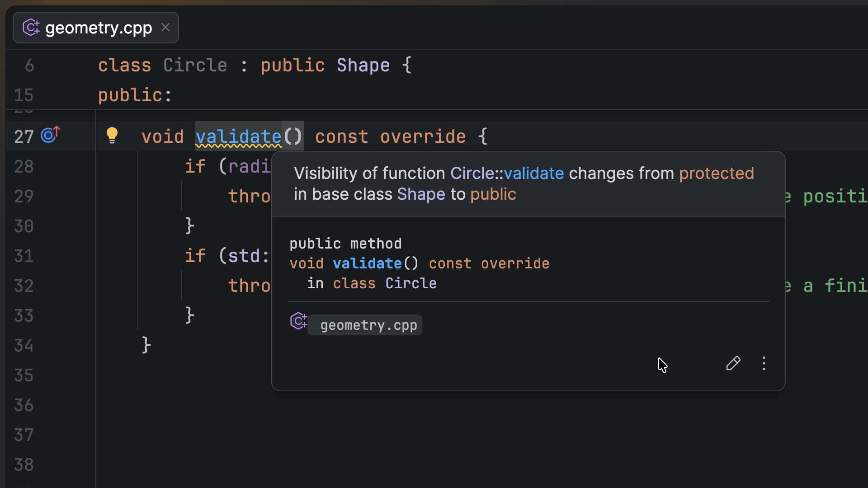The width and height of the screenshot is (868, 488).
Task: Click the Shape link in warning message
Action: click(x=421, y=194)
